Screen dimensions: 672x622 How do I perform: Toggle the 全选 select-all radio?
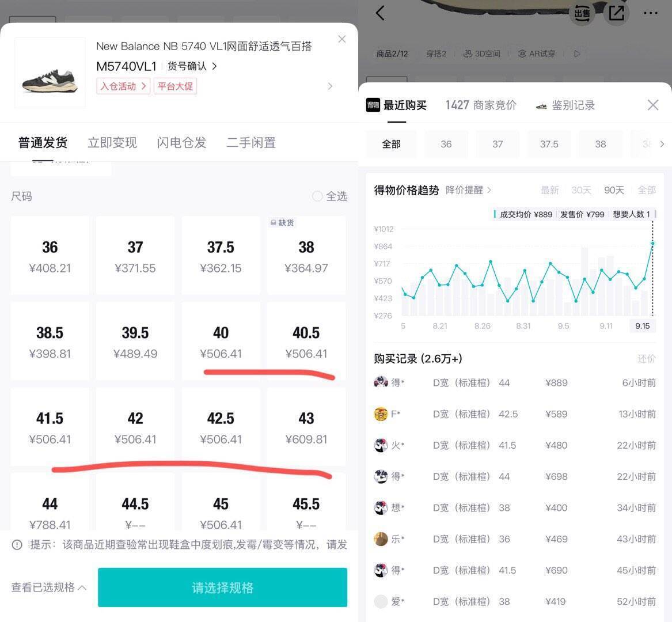(x=317, y=196)
